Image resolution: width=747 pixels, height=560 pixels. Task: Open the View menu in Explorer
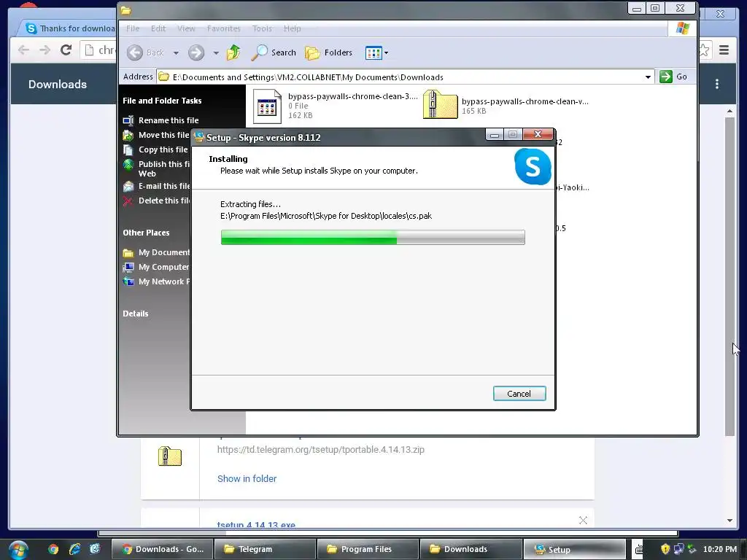click(186, 28)
